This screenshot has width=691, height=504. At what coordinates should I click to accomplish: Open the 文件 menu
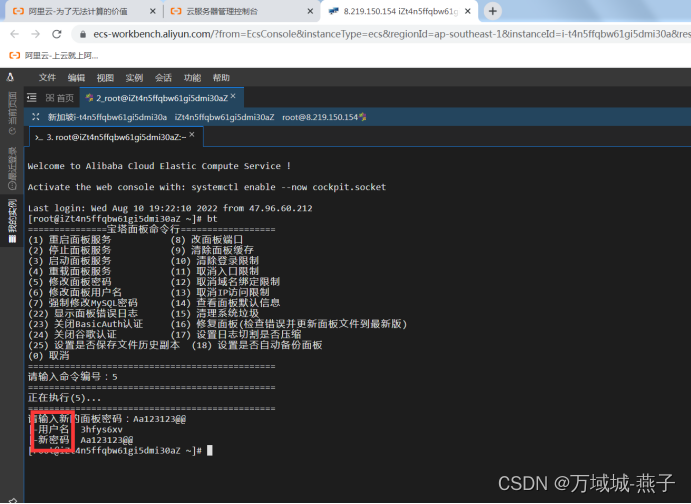(x=47, y=78)
